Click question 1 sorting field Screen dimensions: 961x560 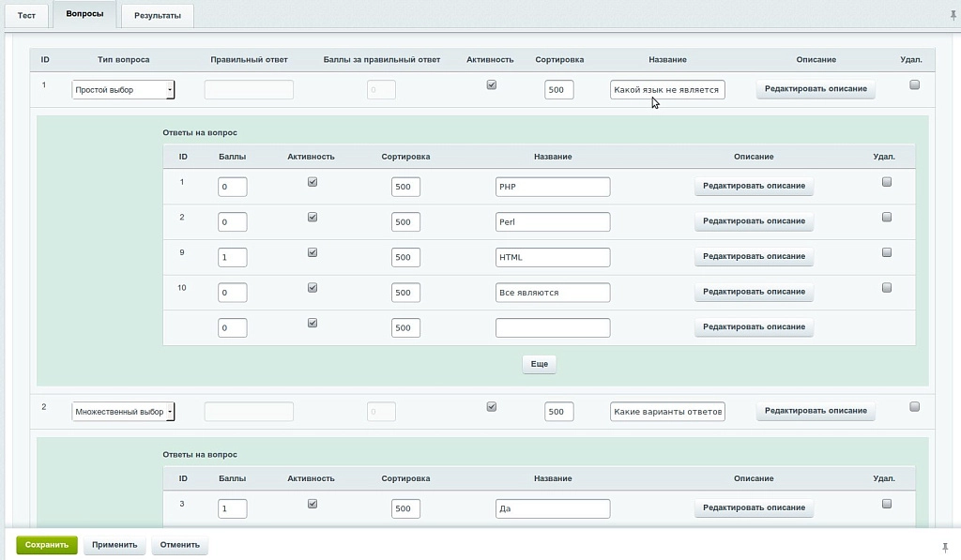(x=559, y=89)
